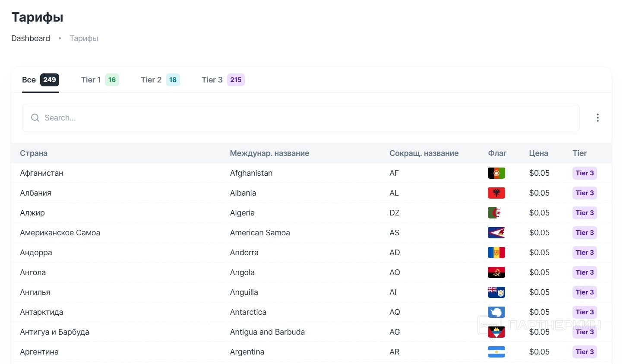Image resolution: width=623 pixels, height=364 pixels.
Task: Open the Tier 3 tab
Action: (x=222, y=80)
